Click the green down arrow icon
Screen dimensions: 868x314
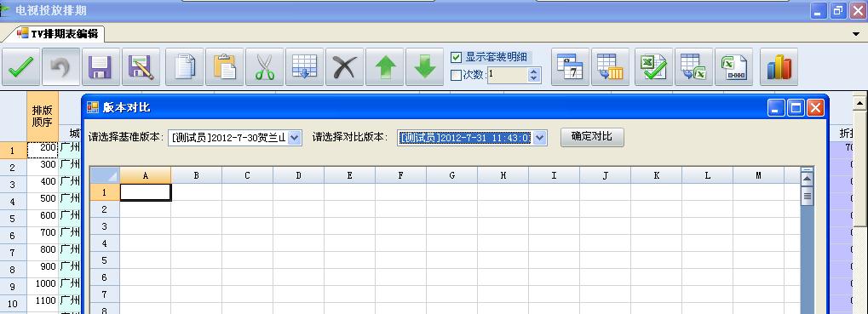424,67
